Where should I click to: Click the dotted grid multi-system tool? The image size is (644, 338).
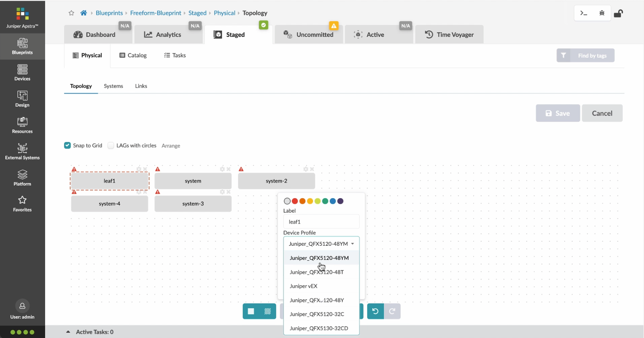[x=267, y=311]
